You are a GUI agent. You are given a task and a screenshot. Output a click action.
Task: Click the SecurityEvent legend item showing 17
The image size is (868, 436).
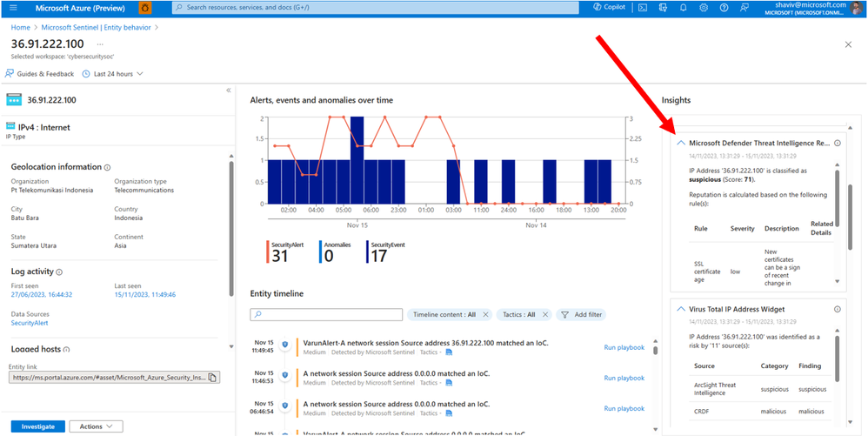pyautogui.click(x=386, y=252)
